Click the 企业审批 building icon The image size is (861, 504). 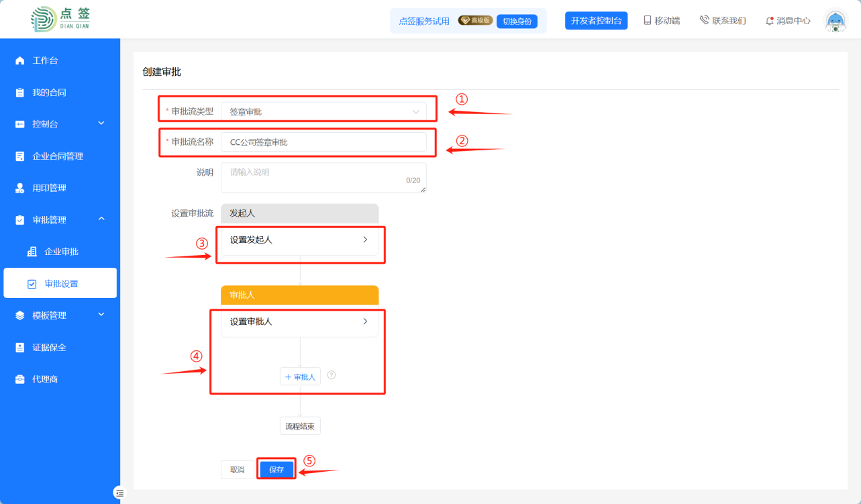(x=32, y=252)
